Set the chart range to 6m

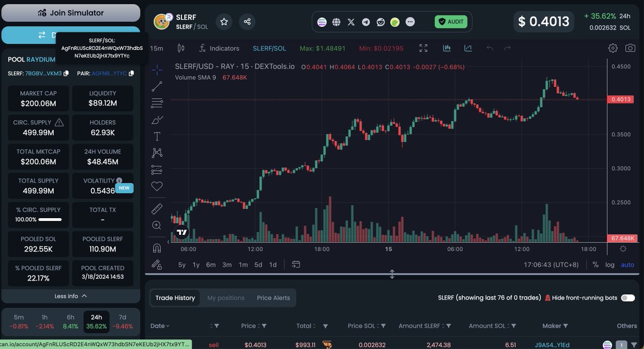[x=211, y=265]
